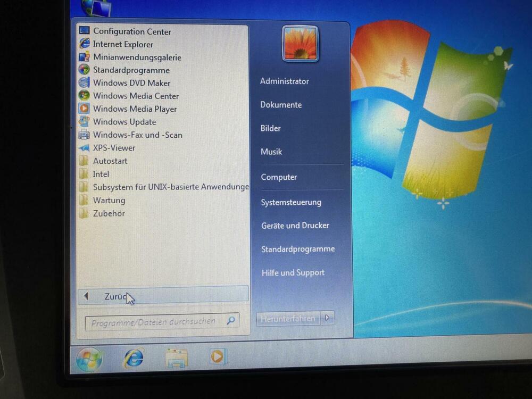Open the shutdown options arrow

tap(327, 318)
